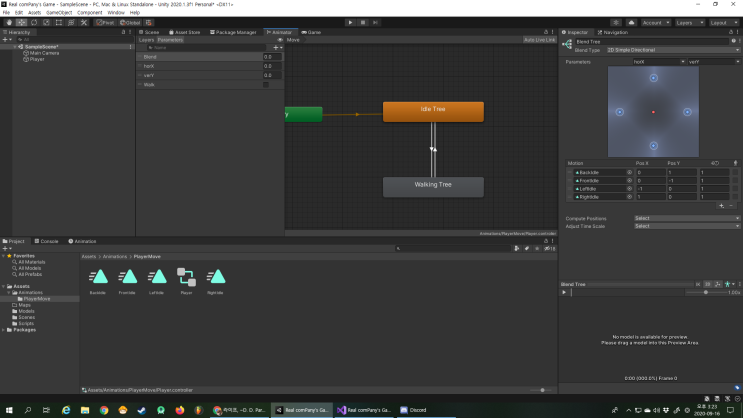Screen dimensions: 743x418
Task: Open the Component menu
Action: [90, 13]
